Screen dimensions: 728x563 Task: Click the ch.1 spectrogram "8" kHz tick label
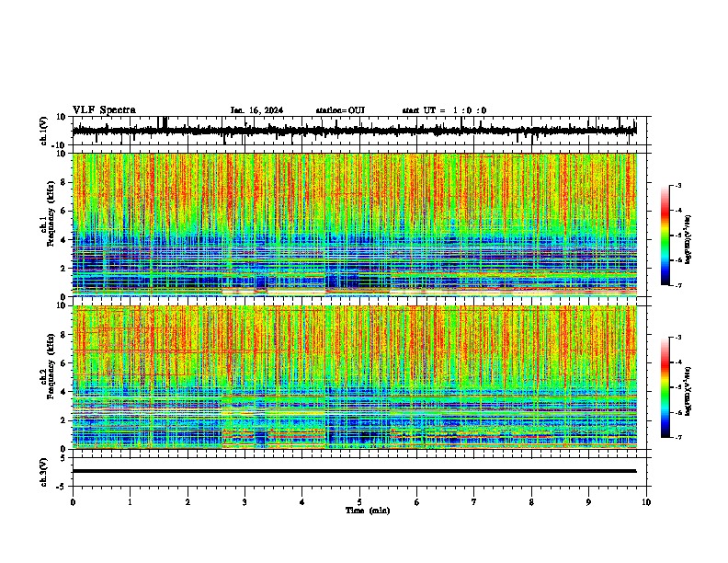63,182
